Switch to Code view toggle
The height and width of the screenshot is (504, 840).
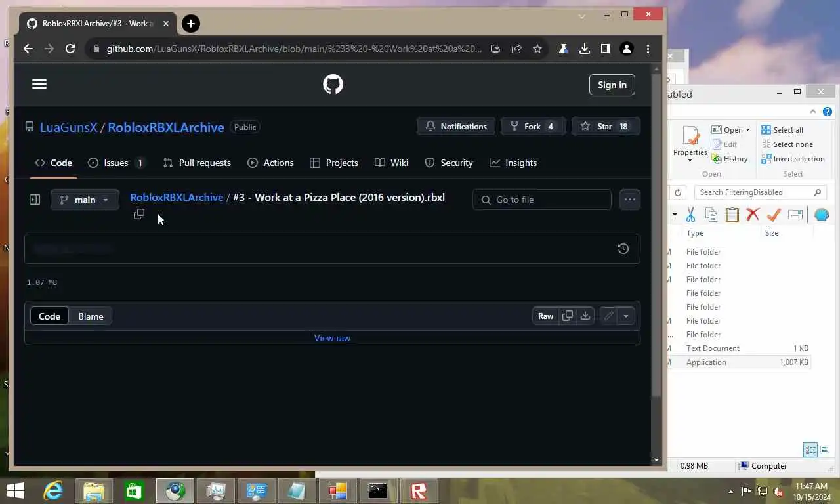pyautogui.click(x=49, y=316)
